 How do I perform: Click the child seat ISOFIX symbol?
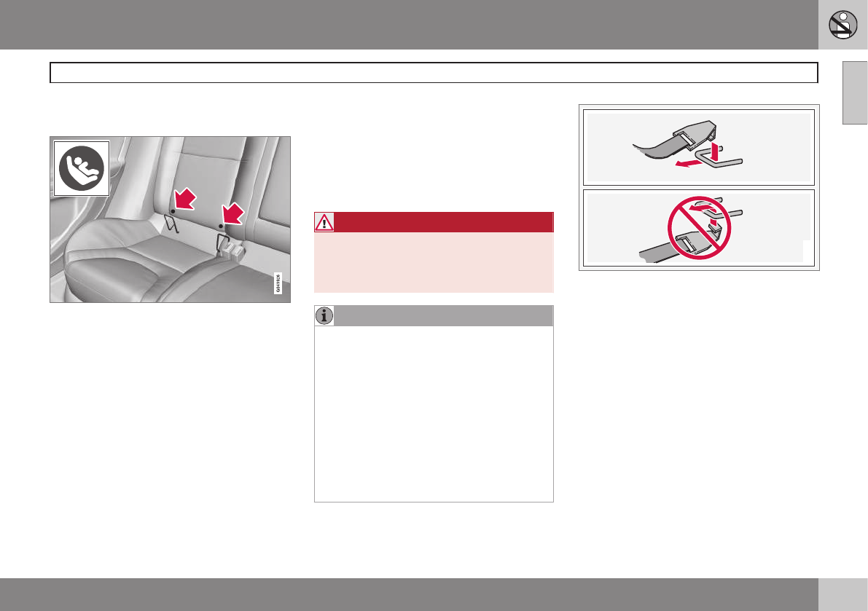coord(82,168)
